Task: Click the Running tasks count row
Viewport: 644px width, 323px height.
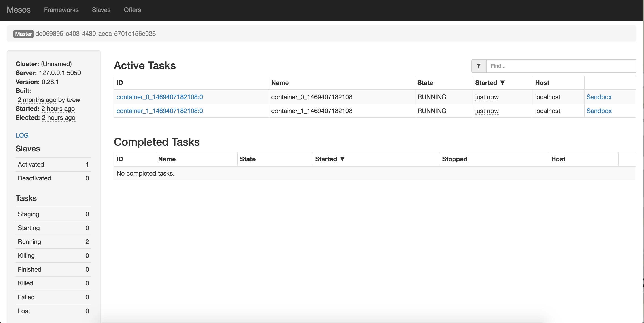Action: click(53, 242)
